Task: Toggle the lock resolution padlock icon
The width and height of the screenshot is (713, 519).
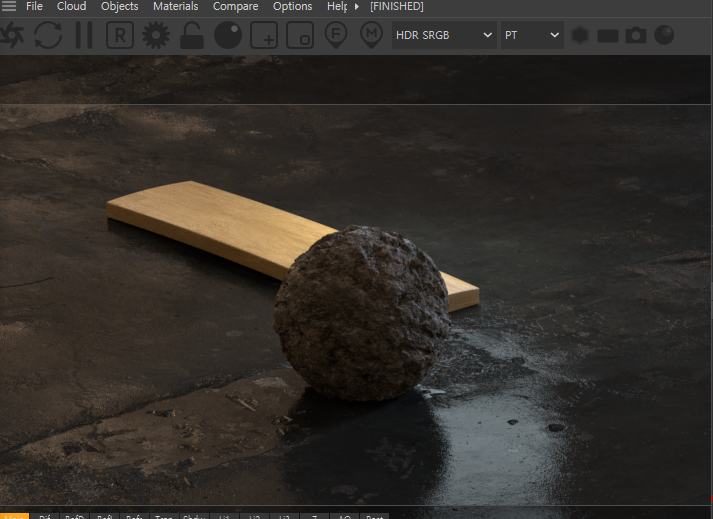Action: 191,35
